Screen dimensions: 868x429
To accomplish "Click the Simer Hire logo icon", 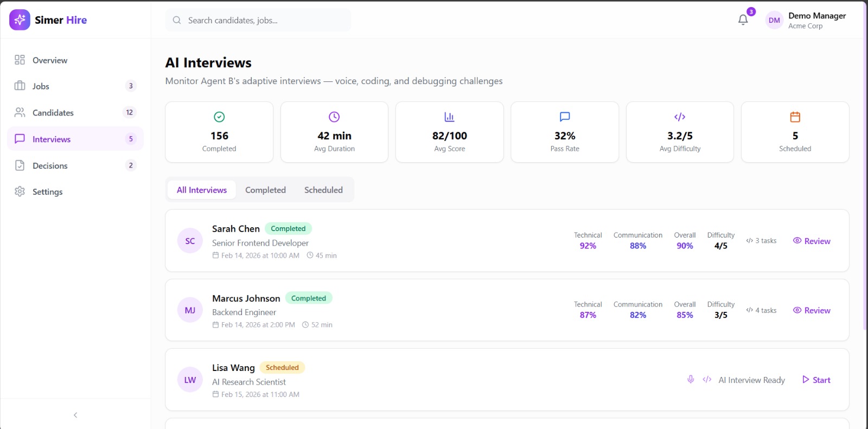I will 20,20.
